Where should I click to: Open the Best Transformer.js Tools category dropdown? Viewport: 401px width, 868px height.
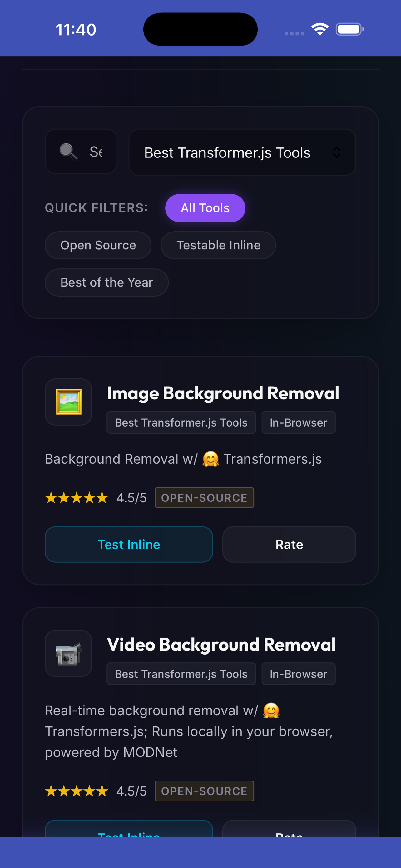(x=242, y=152)
